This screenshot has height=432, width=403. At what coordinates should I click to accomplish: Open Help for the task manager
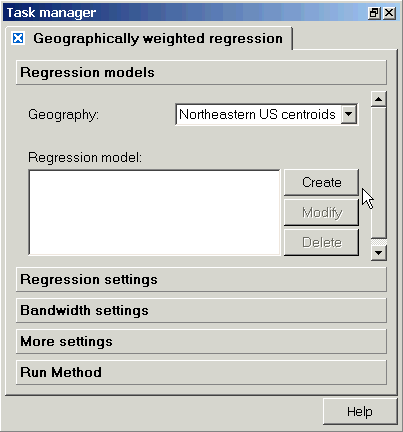[360, 412]
